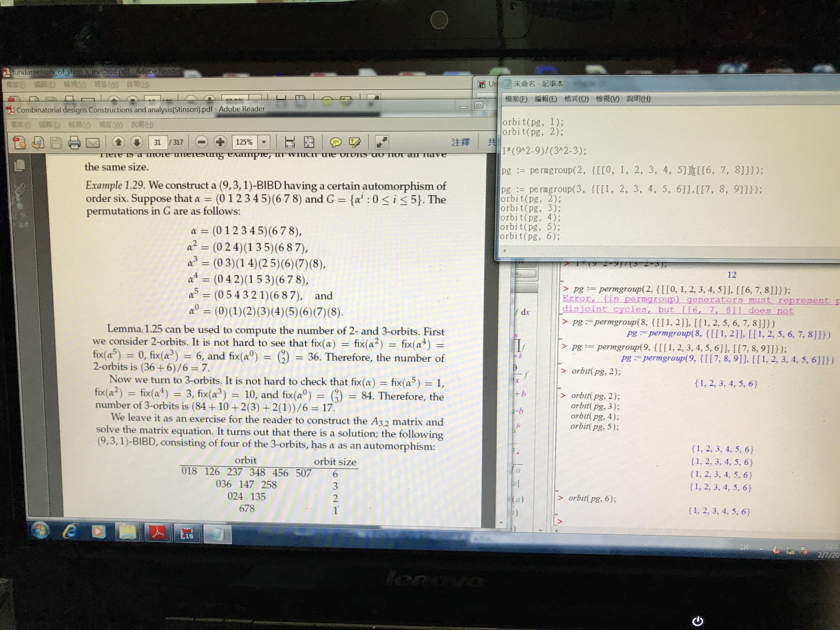The width and height of the screenshot is (840, 630).
Task: Open 檔案(F) menu in Notepad
Action: (516, 99)
